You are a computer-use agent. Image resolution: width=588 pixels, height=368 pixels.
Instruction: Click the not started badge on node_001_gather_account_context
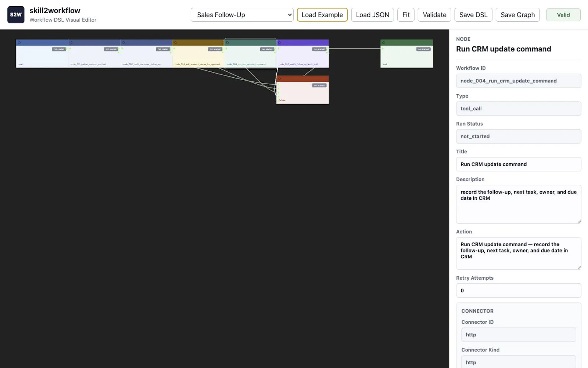(111, 49)
